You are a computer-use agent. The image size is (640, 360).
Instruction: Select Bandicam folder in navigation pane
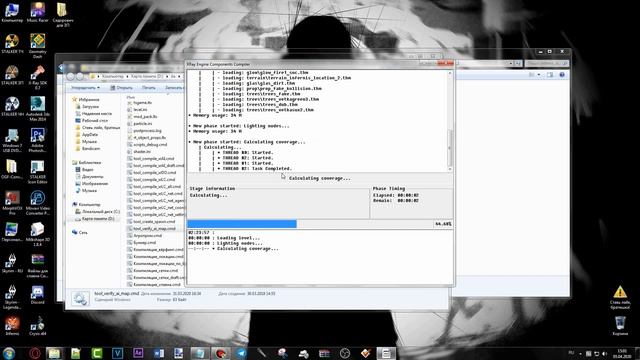(87, 149)
